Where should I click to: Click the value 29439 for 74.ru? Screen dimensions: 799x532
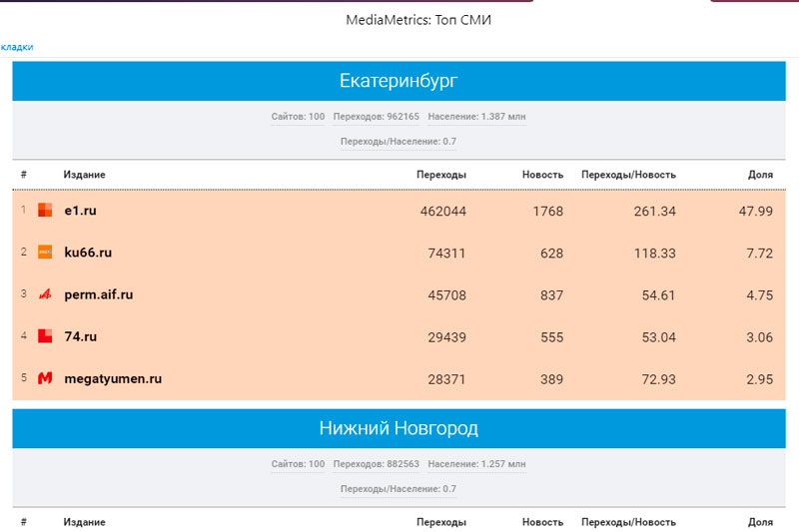pos(446,337)
